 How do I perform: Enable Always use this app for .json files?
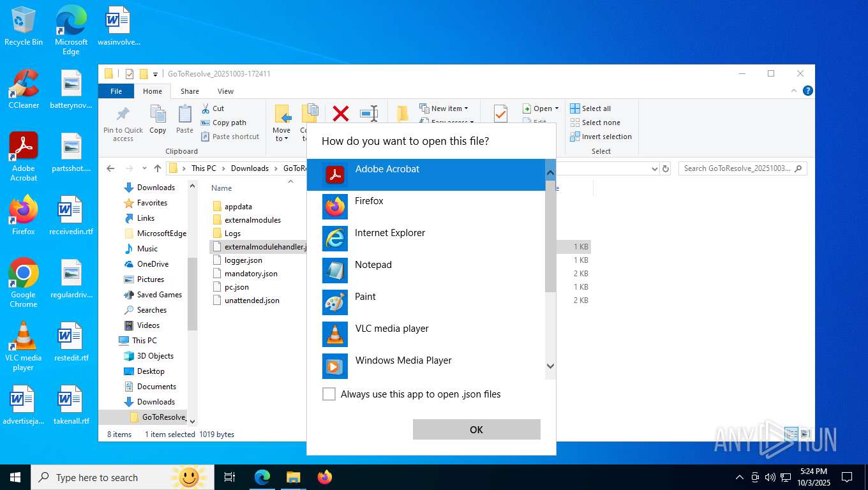(329, 394)
